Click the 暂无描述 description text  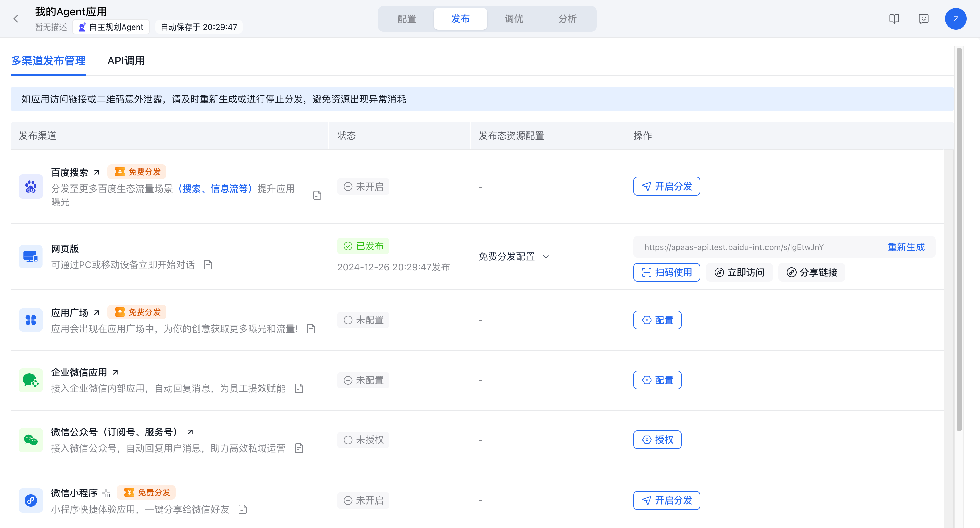click(51, 27)
